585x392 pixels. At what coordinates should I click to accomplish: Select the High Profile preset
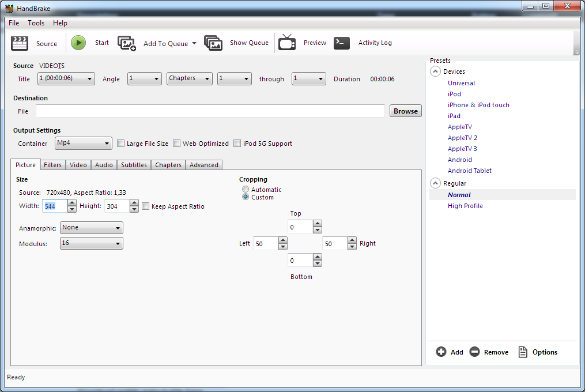tap(465, 206)
